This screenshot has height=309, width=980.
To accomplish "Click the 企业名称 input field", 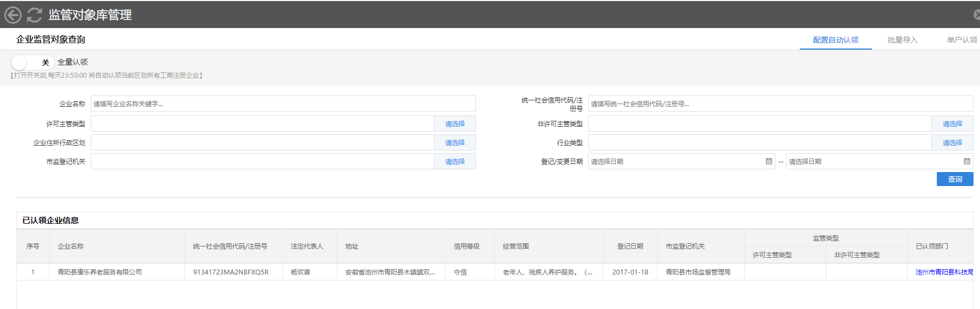I will click(283, 104).
